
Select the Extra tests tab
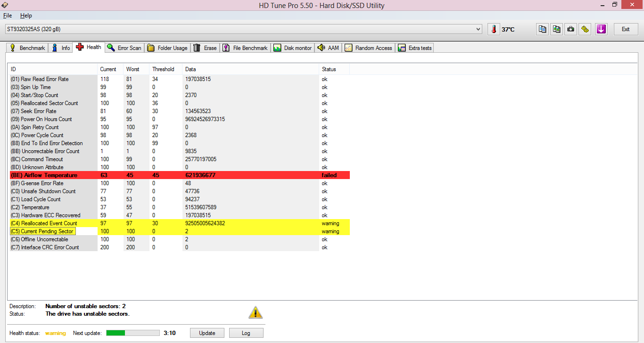point(414,48)
